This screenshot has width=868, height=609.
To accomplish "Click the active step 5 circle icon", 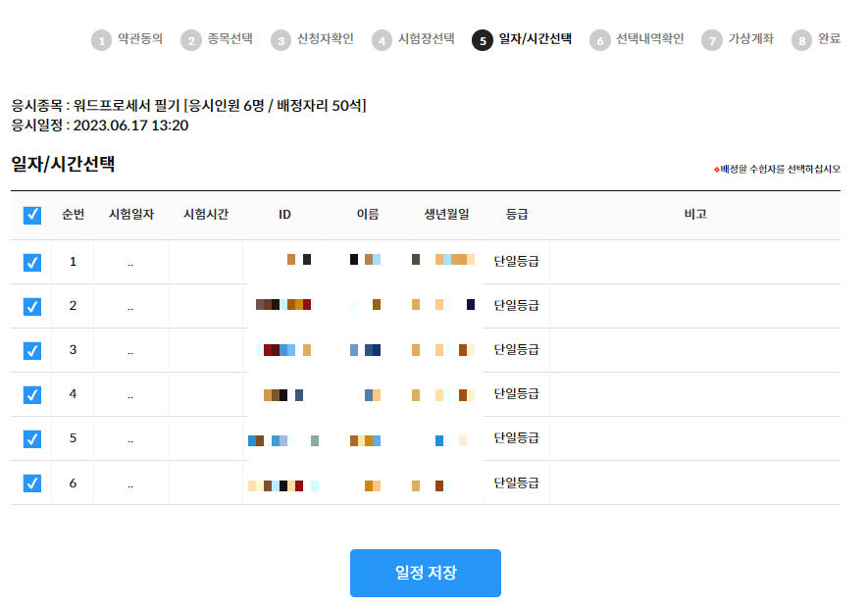I will [x=482, y=40].
